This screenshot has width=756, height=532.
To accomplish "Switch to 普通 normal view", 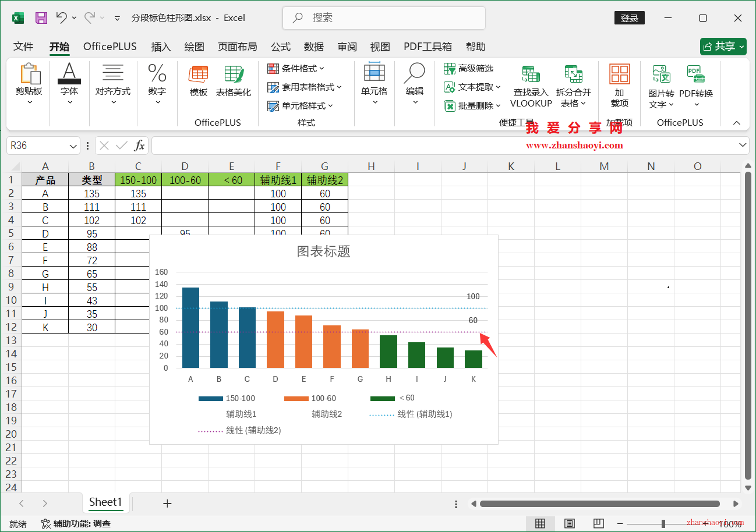I will [540, 523].
